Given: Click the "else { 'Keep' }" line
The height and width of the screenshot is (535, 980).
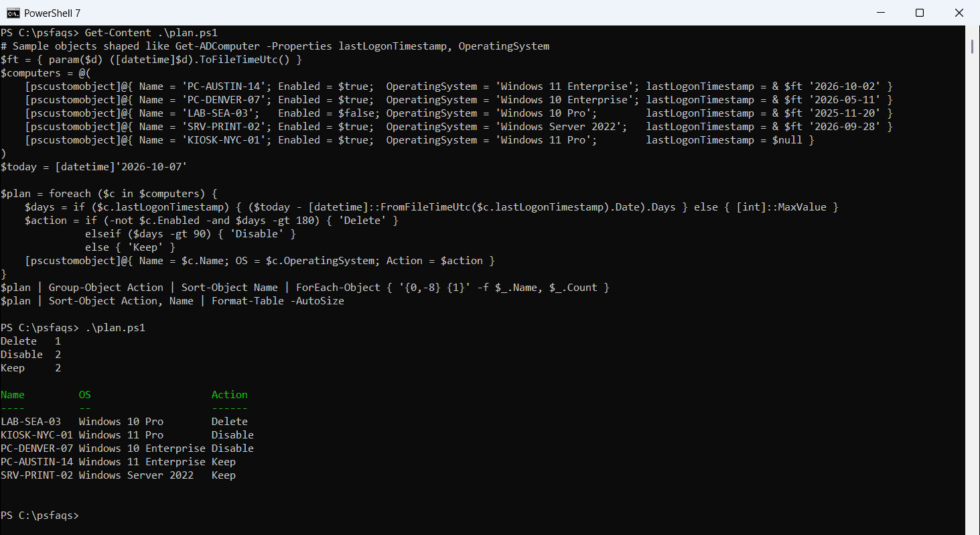Looking at the screenshot, I should pos(130,247).
